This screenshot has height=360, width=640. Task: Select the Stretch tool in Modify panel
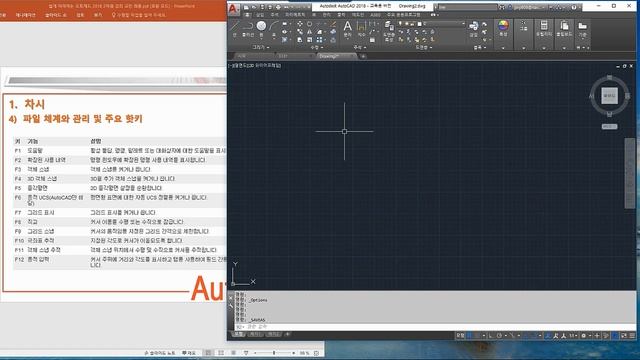tap(300, 40)
